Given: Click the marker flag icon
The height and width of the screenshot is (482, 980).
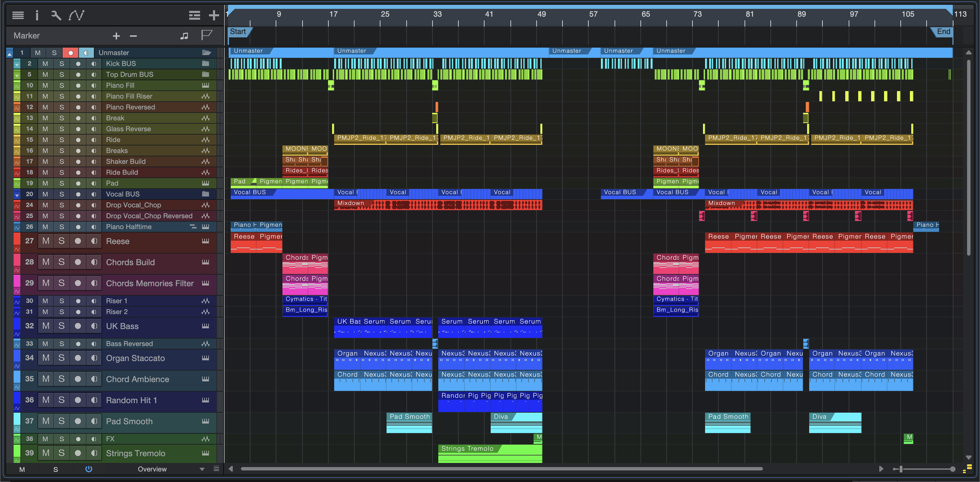Looking at the screenshot, I should pyautogui.click(x=206, y=35).
